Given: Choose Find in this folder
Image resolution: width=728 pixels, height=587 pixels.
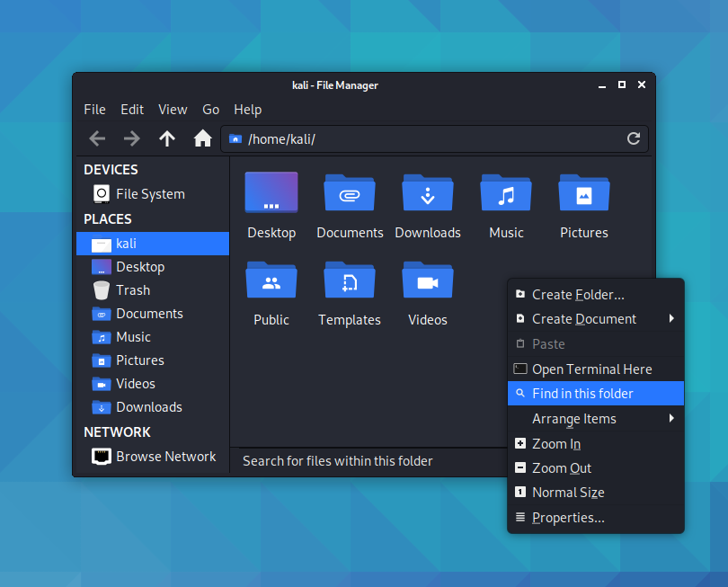Looking at the screenshot, I should (x=596, y=394).
